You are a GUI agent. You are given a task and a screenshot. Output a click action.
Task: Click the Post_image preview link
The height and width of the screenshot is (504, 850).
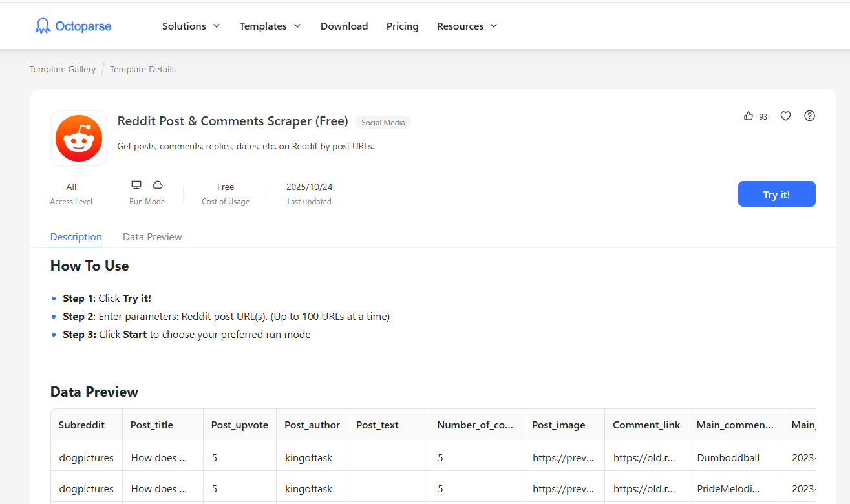pyautogui.click(x=564, y=457)
